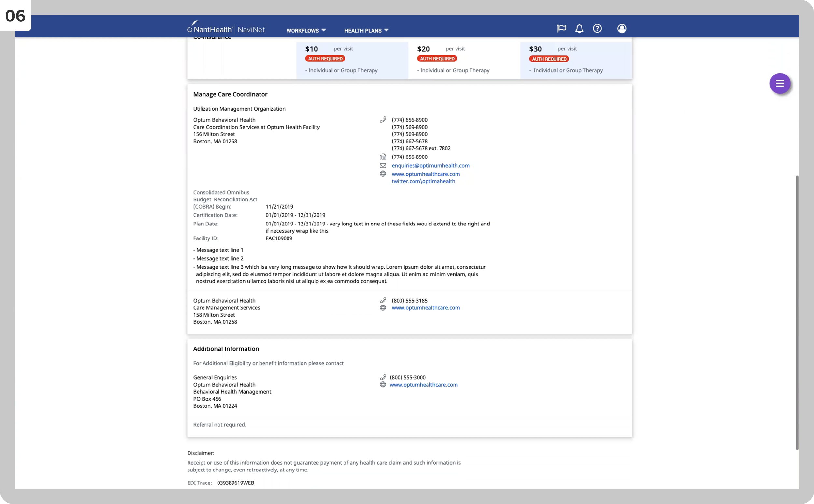
Task: Expand the Health Plans dropdown menu
Action: click(x=367, y=30)
